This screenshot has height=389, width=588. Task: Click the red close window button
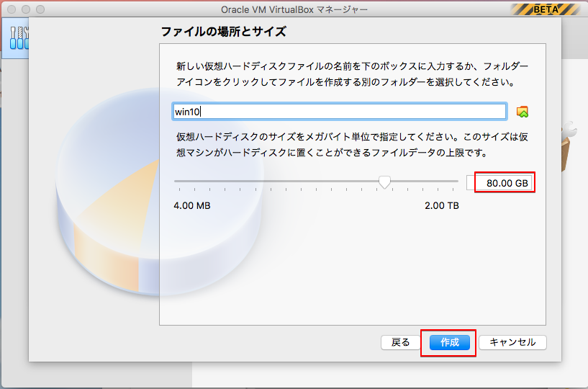click(x=12, y=9)
